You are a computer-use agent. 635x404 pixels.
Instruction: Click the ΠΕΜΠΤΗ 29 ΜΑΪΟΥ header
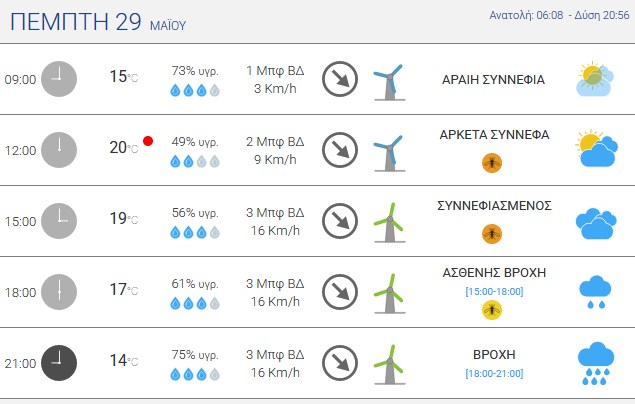(x=98, y=22)
